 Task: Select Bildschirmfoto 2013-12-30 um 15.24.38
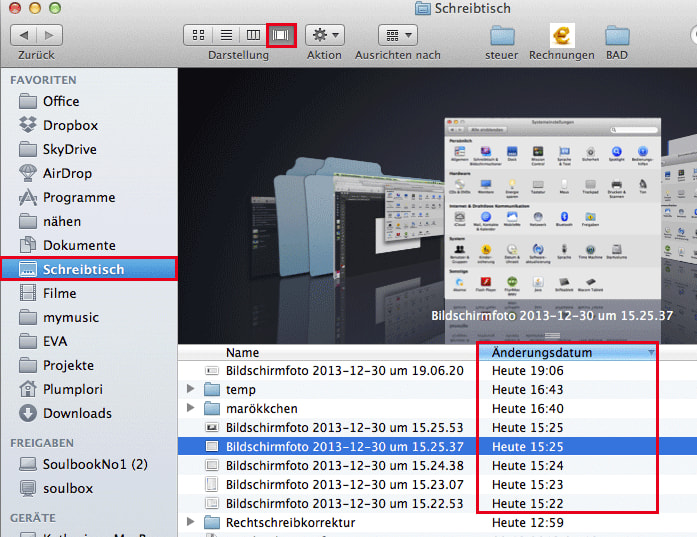tap(437, 465)
